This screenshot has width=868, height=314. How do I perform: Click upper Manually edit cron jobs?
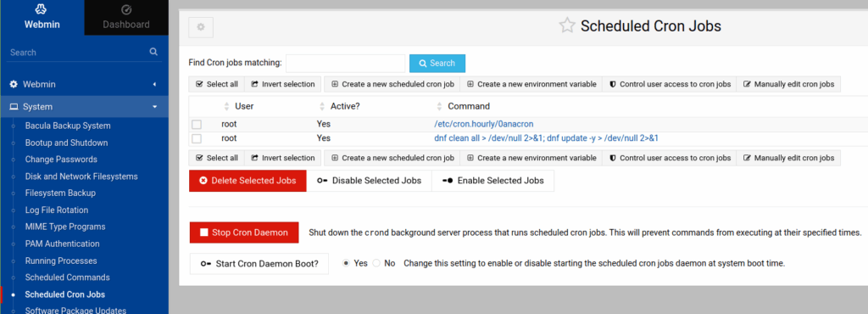[x=789, y=84]
